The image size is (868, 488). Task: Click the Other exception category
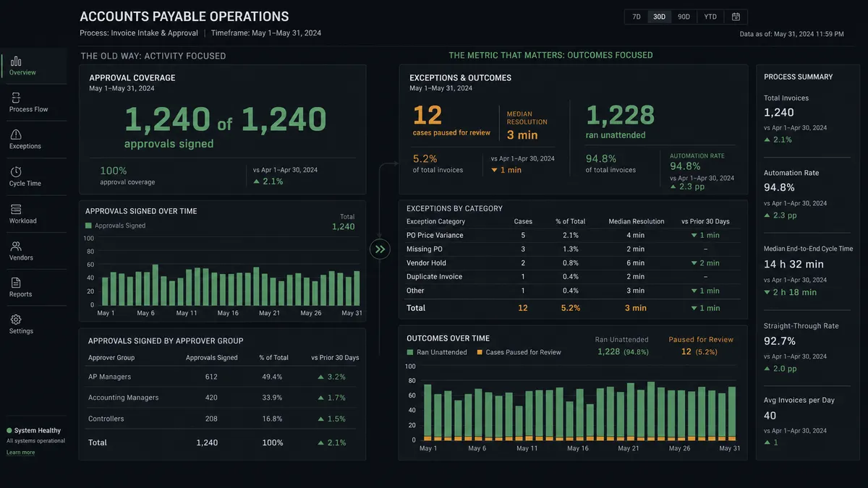tap(415, 291)
